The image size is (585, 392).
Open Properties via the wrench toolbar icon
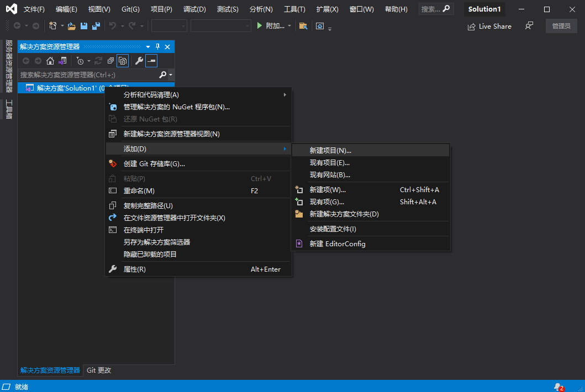(x=139, y=61)
